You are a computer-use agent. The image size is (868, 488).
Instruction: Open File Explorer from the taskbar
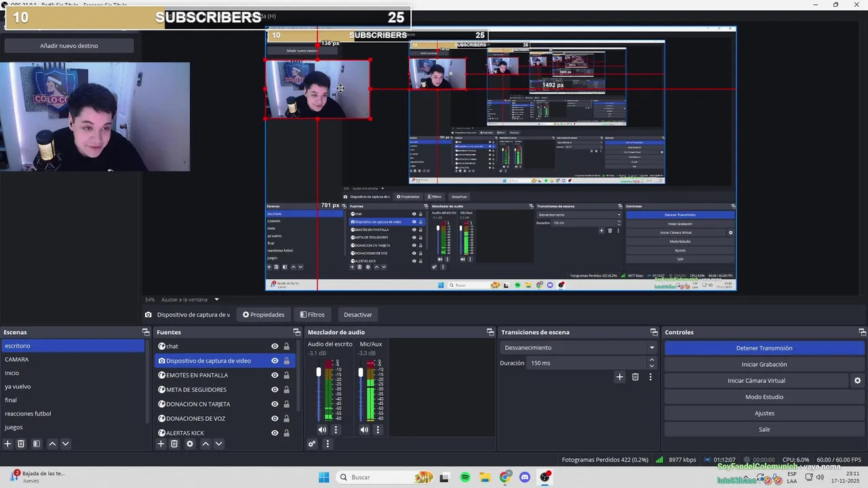485,477
